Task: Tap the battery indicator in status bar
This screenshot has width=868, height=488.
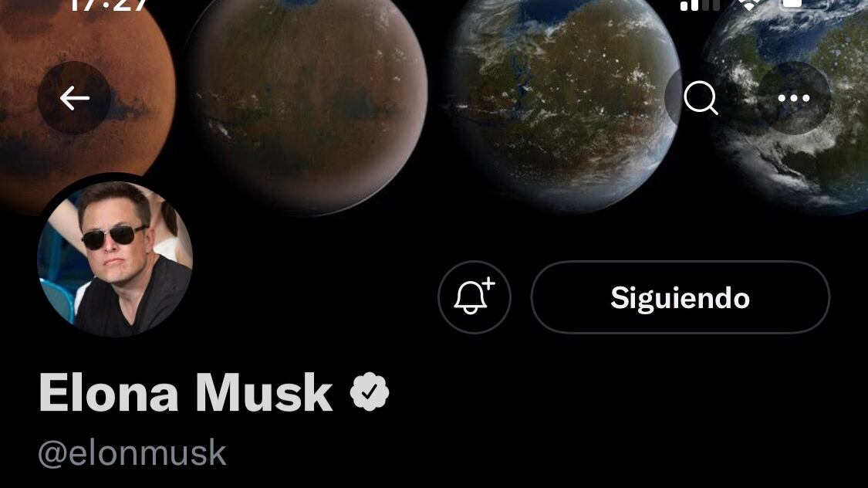Action: pyautogui.click(x=804, y=5)
